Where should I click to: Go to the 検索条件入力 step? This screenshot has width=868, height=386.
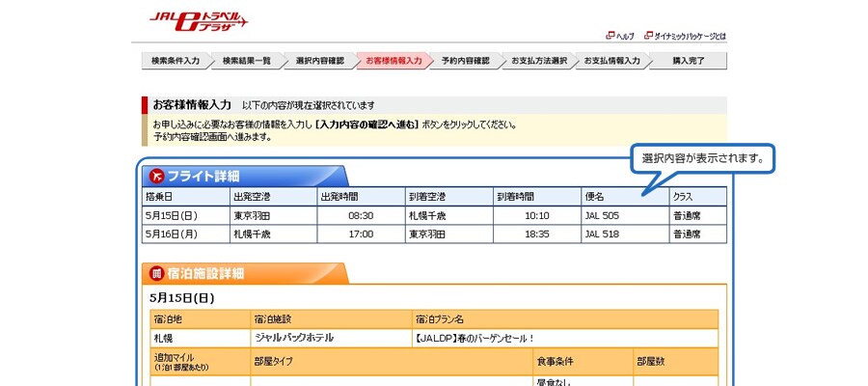(175, 61)
